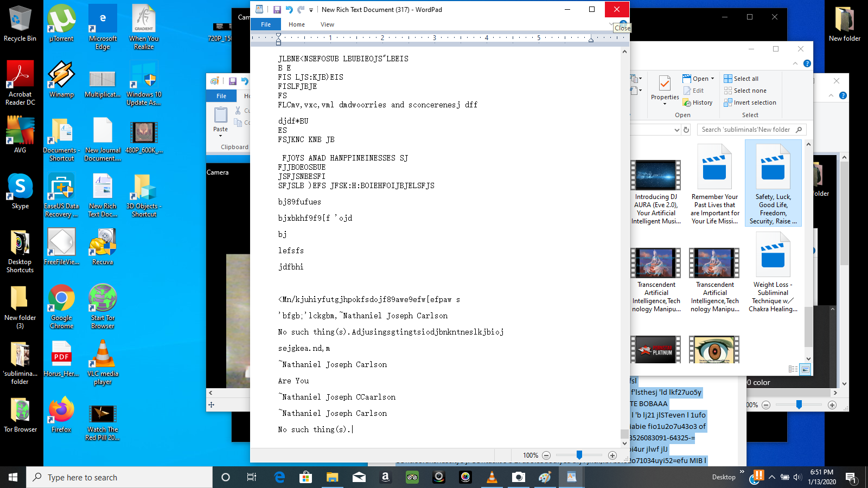Zoom in on the background window's plus button
868x488 pixels.
[832, 405]
